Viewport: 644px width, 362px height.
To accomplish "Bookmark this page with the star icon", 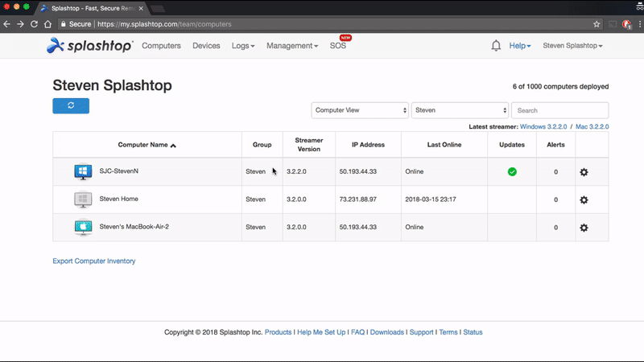I will [x=597, y=24].
